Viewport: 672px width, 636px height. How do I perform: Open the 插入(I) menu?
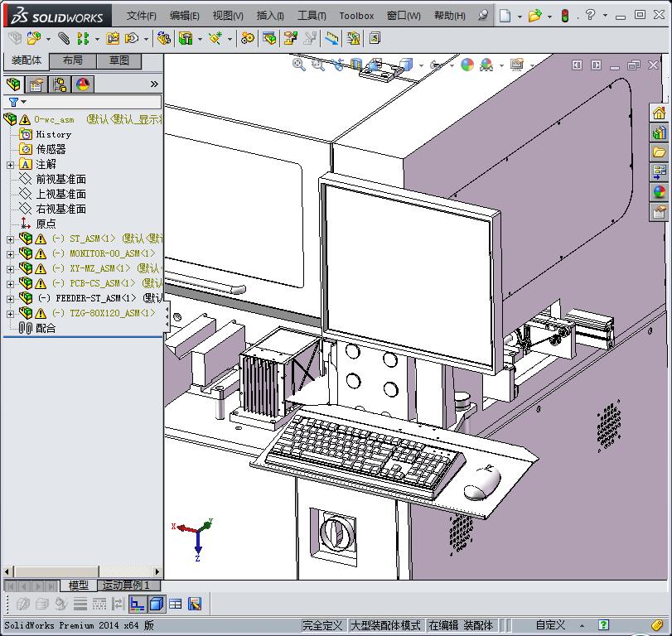pyautogui.click(x=270, y=16)
